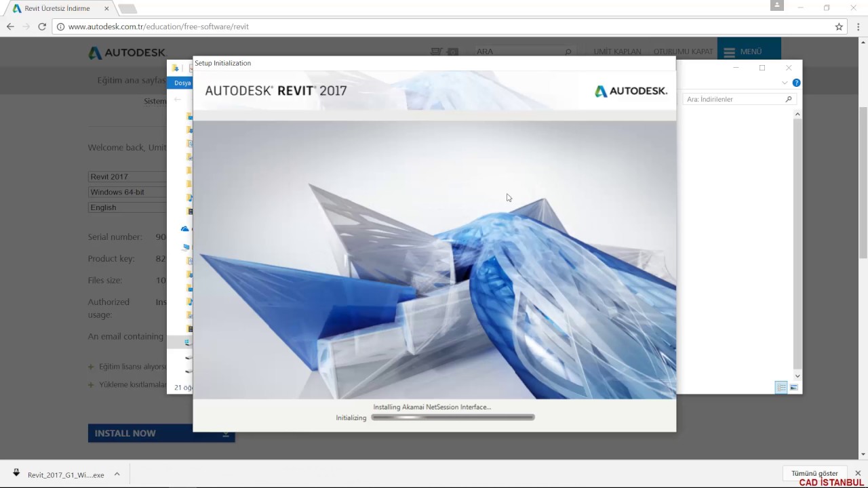The width and height of the screenshot is (868, 488).
Task: Click the Explorer quick access folder icon
Action: (175, 68)
